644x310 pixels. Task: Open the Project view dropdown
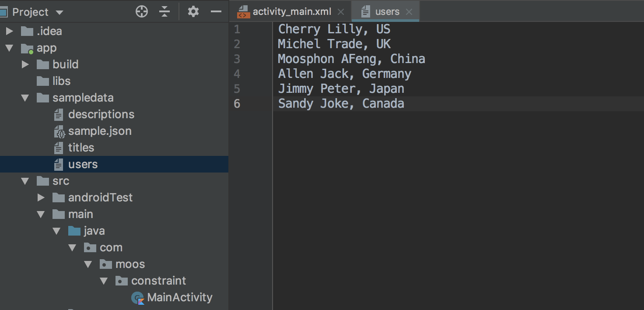coord(59,12)
